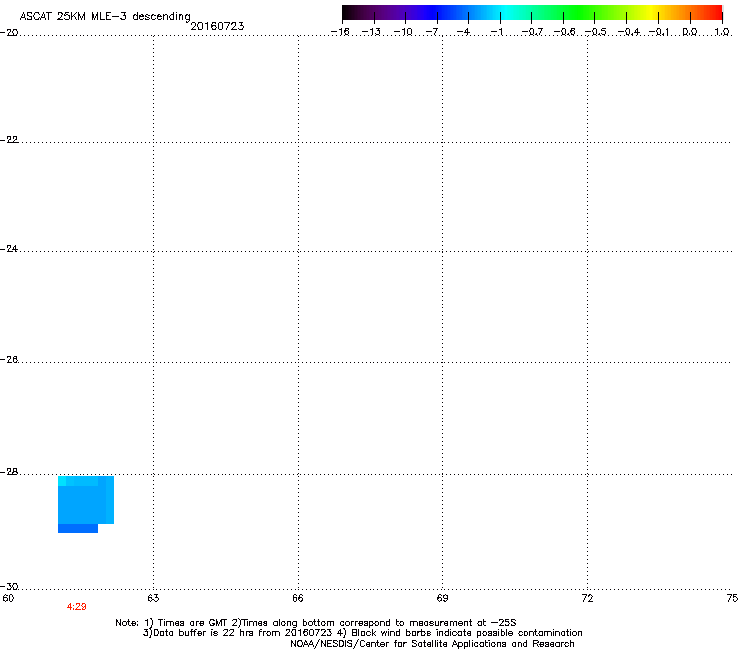Click the color bar label -16
This screenshot has height=650, width=740.
[x=340, y=32]
